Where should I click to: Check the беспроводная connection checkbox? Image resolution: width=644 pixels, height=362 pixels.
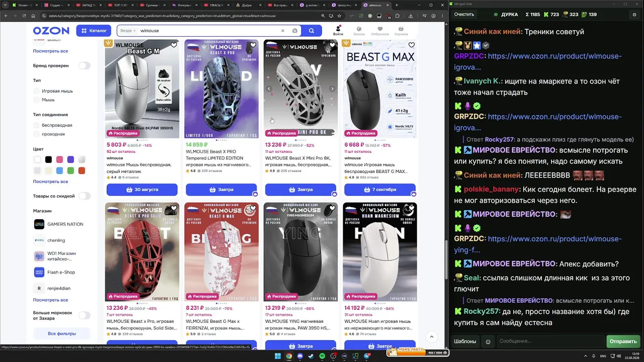tap(36, 125)
